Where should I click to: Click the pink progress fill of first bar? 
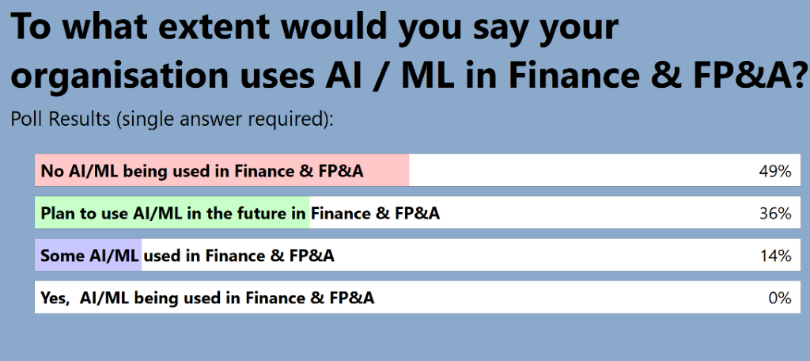tap(222, 170)
